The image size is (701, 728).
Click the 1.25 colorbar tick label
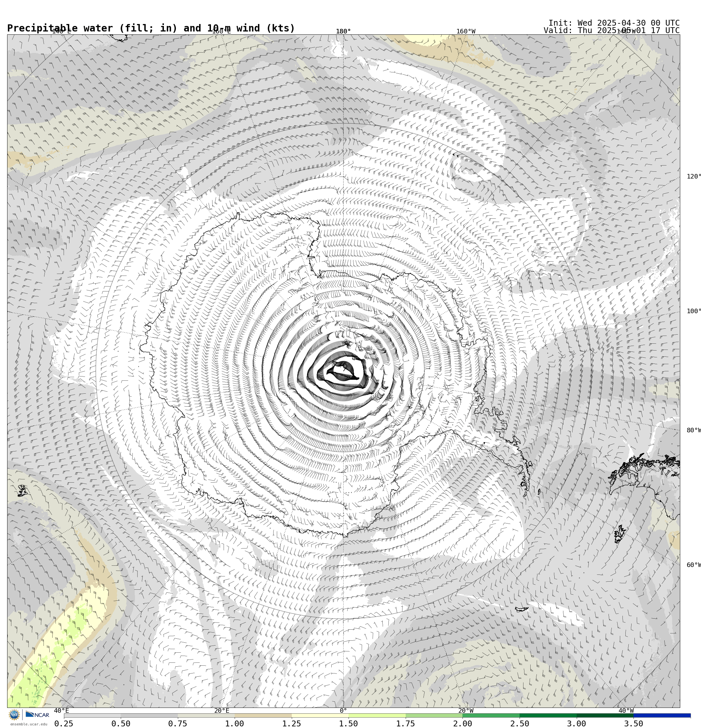coord(292,723)
